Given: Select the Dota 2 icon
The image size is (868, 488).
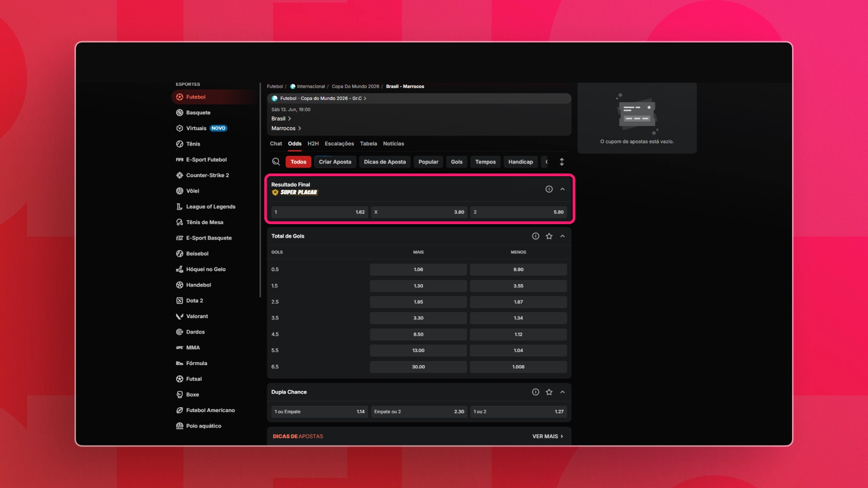Looking at the screenshot, I should click(179, 301).
